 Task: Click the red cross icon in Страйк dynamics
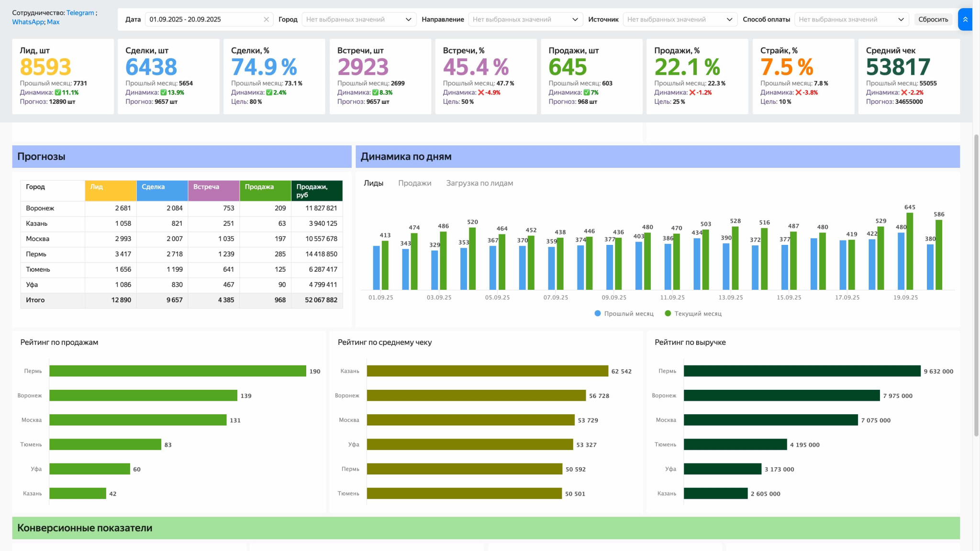(799, 93)
